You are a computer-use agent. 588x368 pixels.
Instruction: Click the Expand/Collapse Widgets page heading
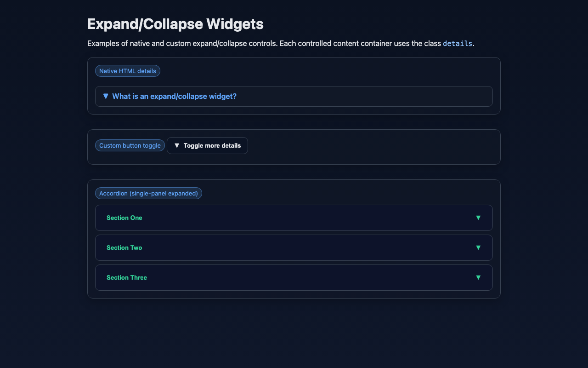click(175, 24)
